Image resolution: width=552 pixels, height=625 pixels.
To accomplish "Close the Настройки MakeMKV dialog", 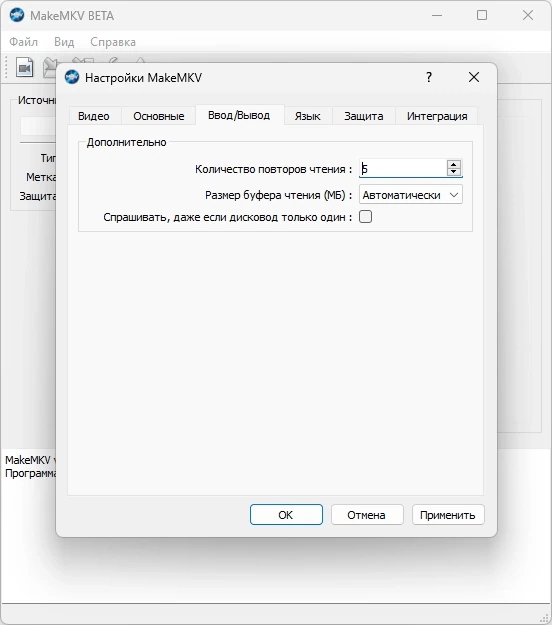I will 474,77.
